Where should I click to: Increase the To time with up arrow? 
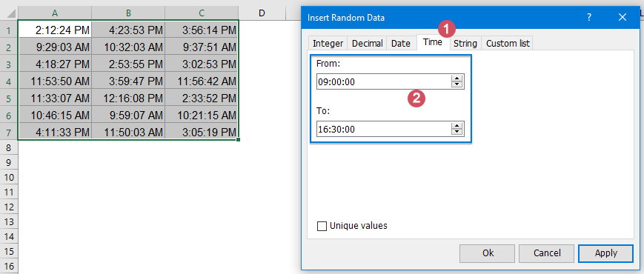pyautogui.click(x=457, y=125)
